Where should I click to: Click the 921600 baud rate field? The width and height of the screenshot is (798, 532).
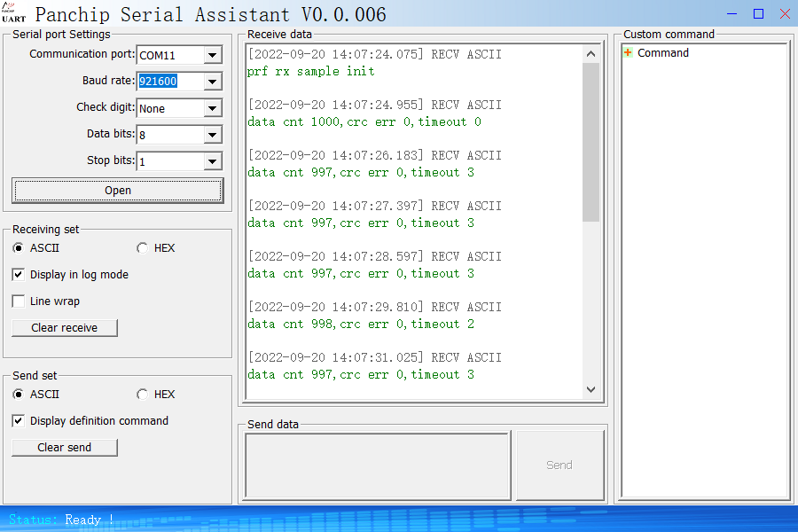171,82
